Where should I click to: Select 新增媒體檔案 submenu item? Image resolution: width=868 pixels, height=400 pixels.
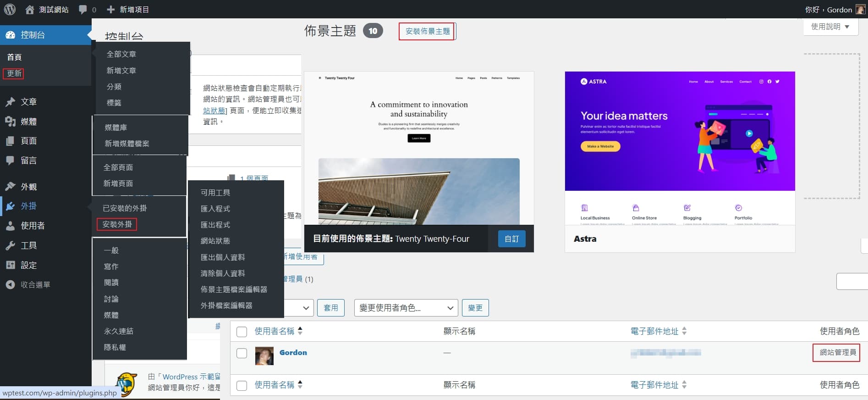127,144
